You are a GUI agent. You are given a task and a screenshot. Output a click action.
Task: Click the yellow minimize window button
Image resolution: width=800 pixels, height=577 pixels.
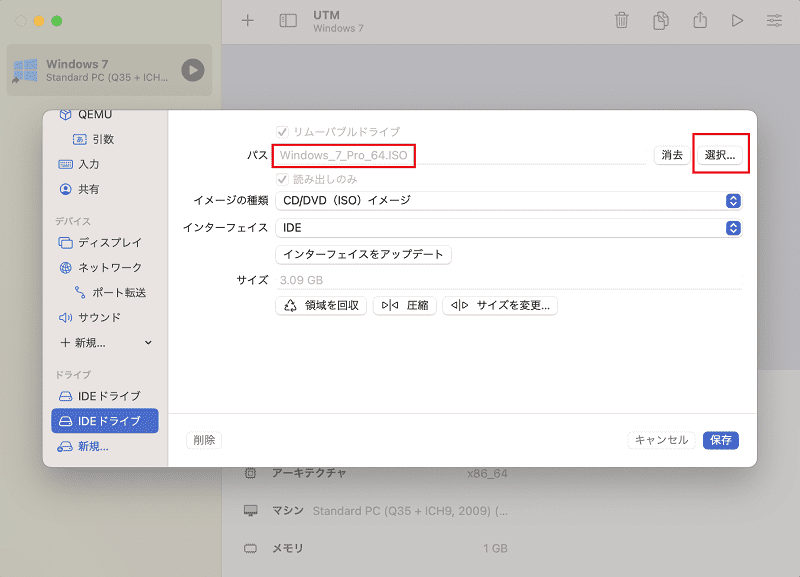tap(39, 21)
